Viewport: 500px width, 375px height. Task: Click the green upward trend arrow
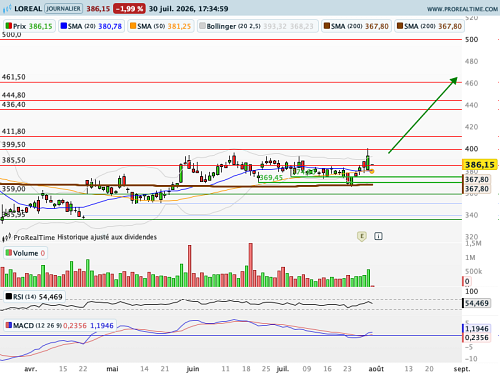(x=423, y=115)
